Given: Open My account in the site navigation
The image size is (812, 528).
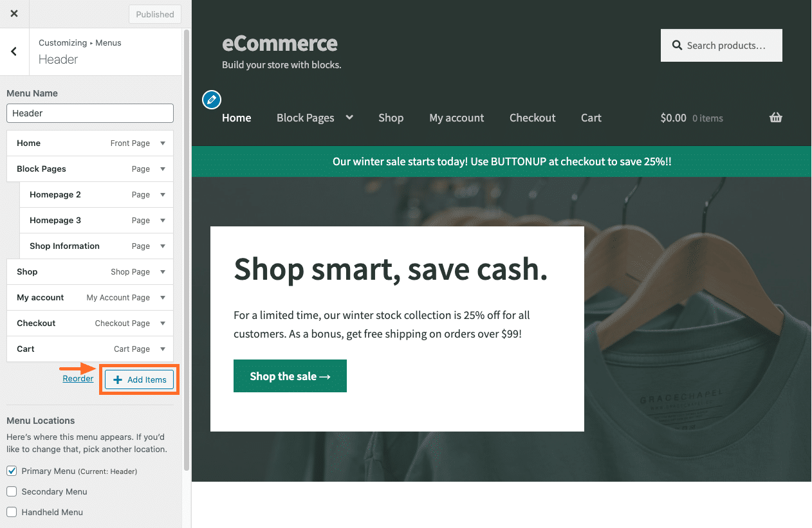Looking at the screenshot, I should tap(456, 118).
